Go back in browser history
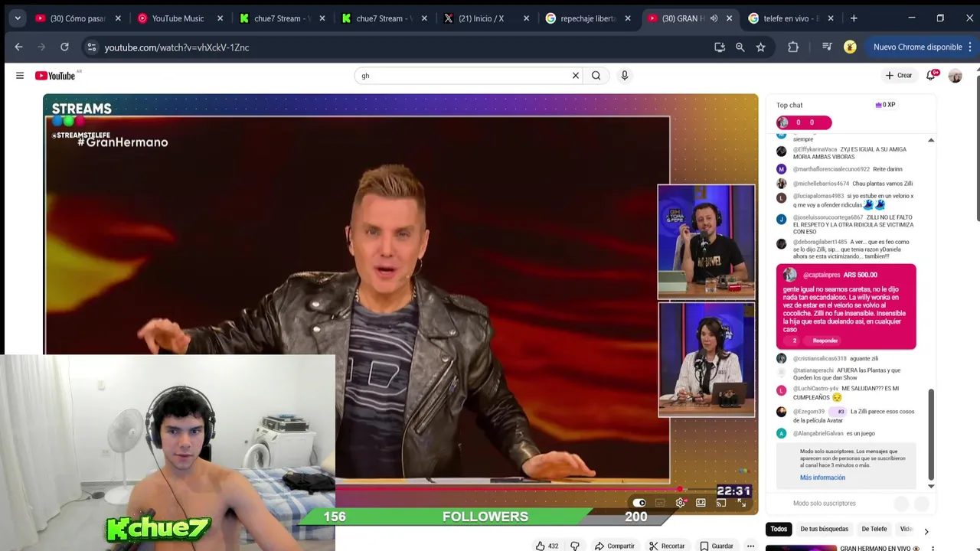 (18, 47)
